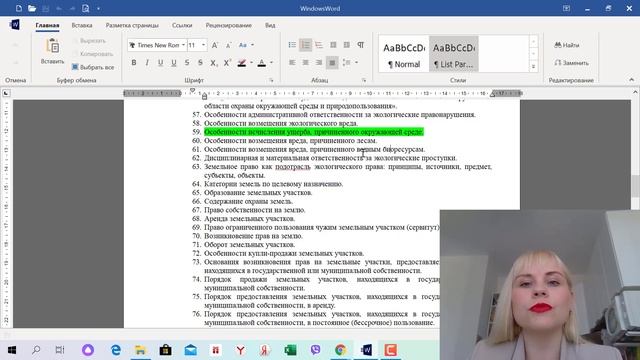Create a new document from title bar
The width and height of the screenshot is (640, 360).
coord(19,8)
